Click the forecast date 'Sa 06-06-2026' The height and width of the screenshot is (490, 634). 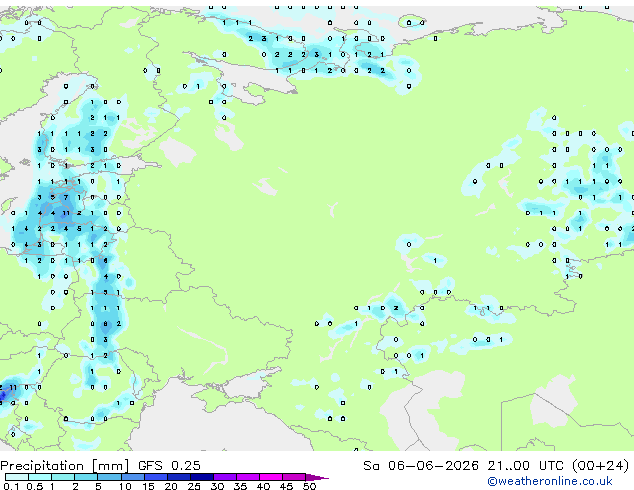[421, 466]
